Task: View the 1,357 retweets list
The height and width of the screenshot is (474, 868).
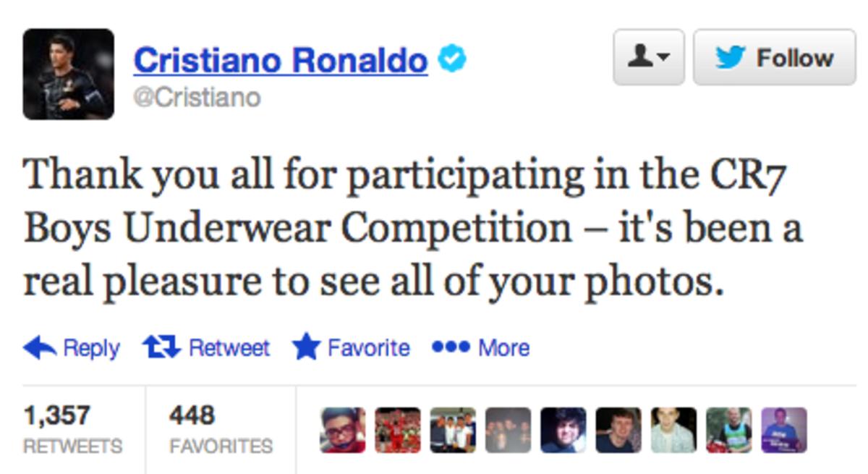Action: pos(72,429)
